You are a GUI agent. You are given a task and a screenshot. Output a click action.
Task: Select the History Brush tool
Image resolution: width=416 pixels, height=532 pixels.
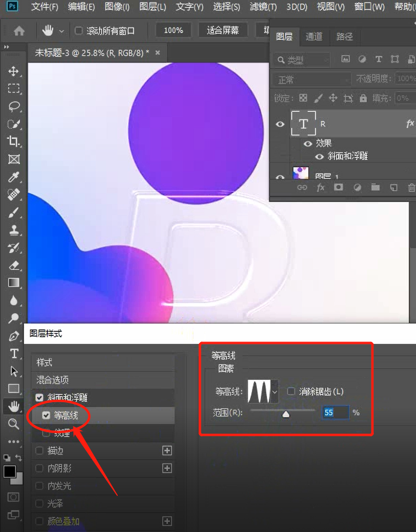click(x=14, y=248)
